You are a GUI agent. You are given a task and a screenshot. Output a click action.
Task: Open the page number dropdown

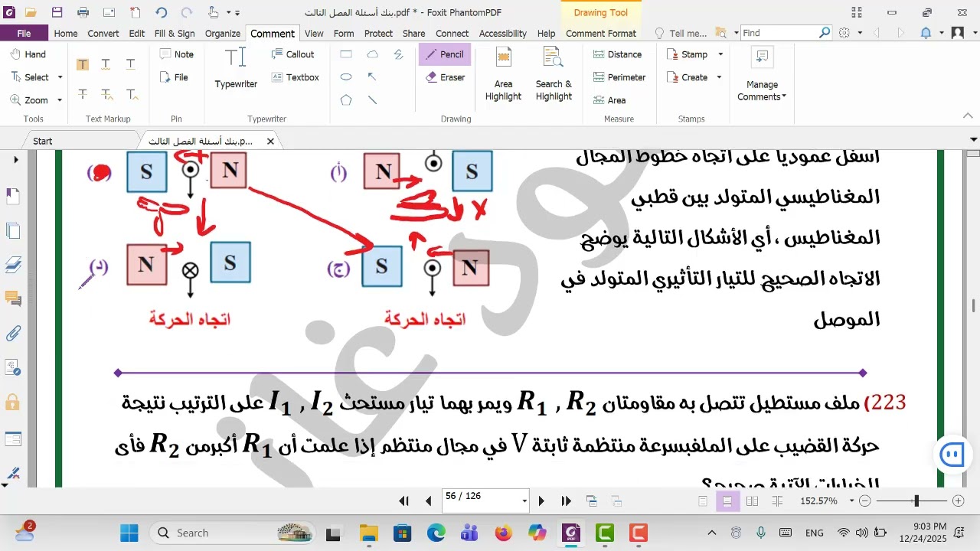pyautogui.click(x=524, y=501)
